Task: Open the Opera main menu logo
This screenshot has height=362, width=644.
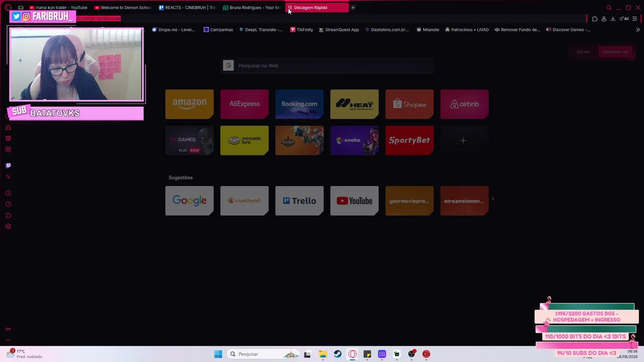Action: 8,8
